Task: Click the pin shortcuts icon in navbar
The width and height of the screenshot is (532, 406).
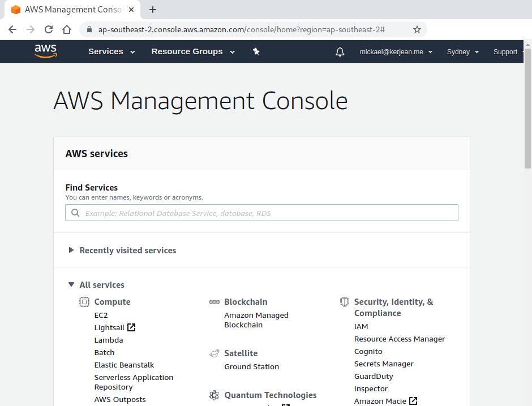Action: pos(256,51)
